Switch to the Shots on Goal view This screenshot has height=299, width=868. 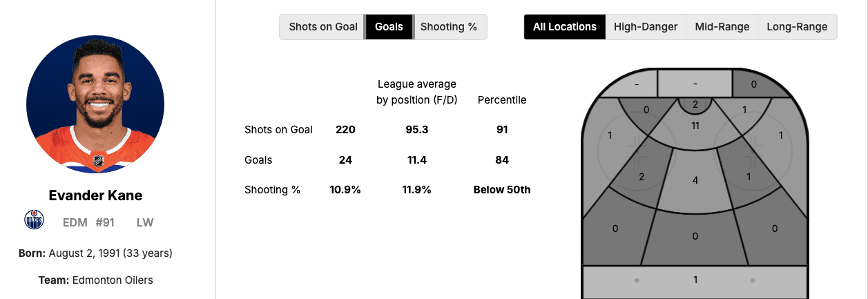click(x=323, y=27)
